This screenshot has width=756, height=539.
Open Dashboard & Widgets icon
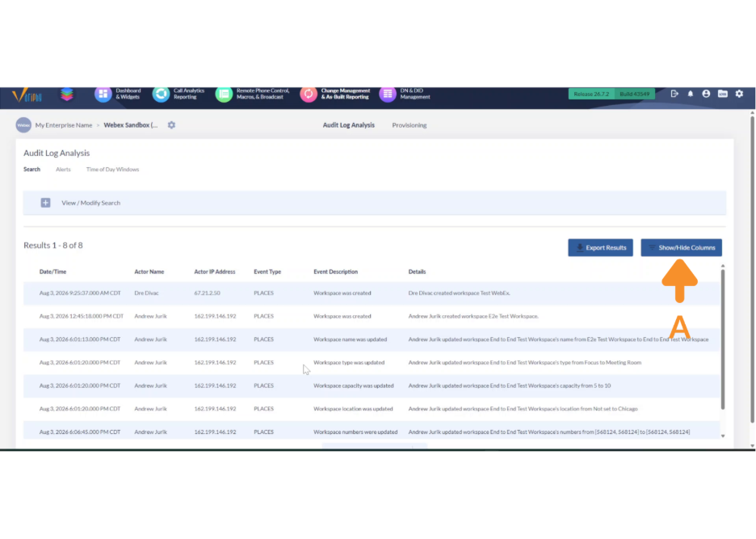coord(103,94)
